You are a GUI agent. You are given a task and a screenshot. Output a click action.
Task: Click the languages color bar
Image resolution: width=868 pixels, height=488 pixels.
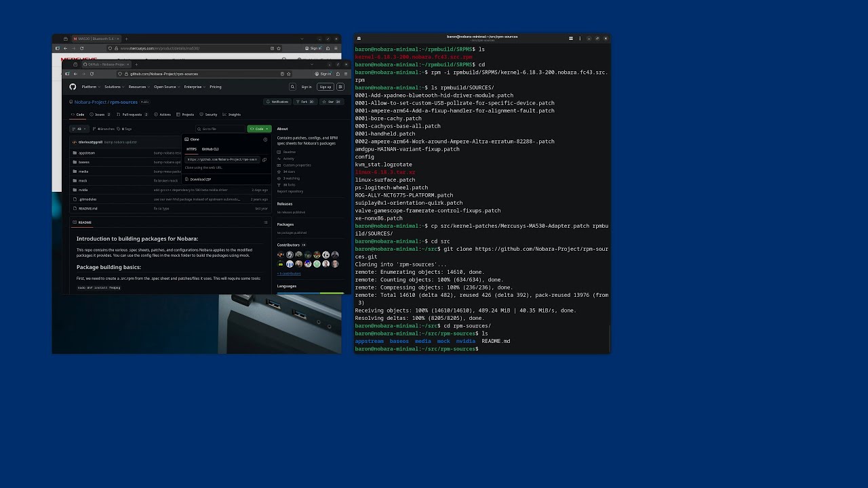click(311, 293)
